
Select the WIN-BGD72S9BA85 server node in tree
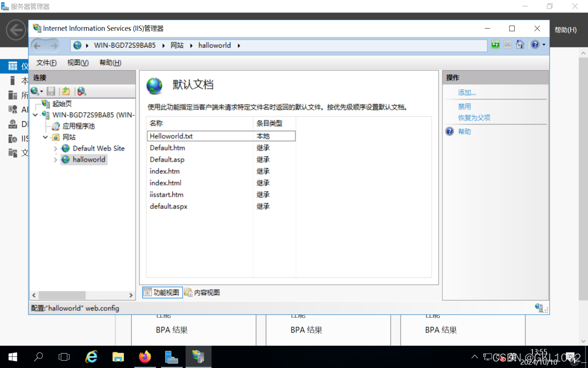[x=93, y=115]
